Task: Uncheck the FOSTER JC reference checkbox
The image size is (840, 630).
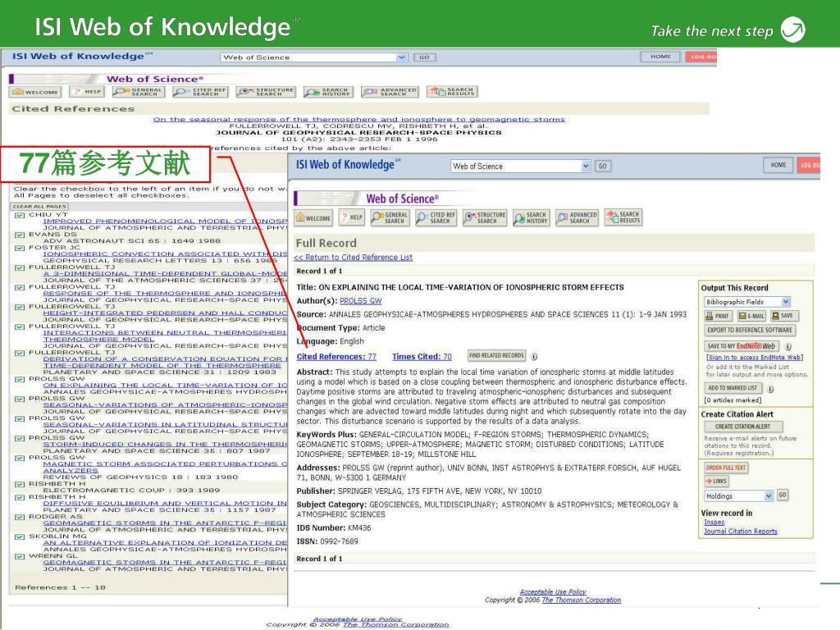Action: coord(20,248)
